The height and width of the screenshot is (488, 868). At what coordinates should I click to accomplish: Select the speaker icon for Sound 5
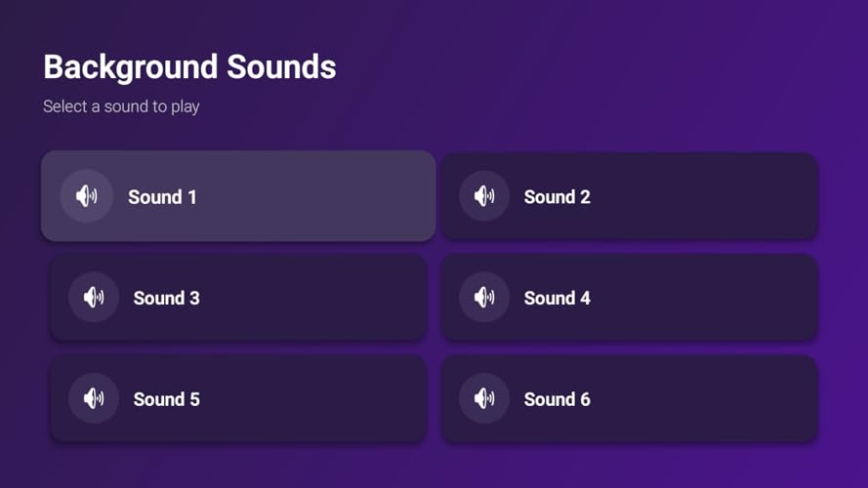[x=94, y=398]
